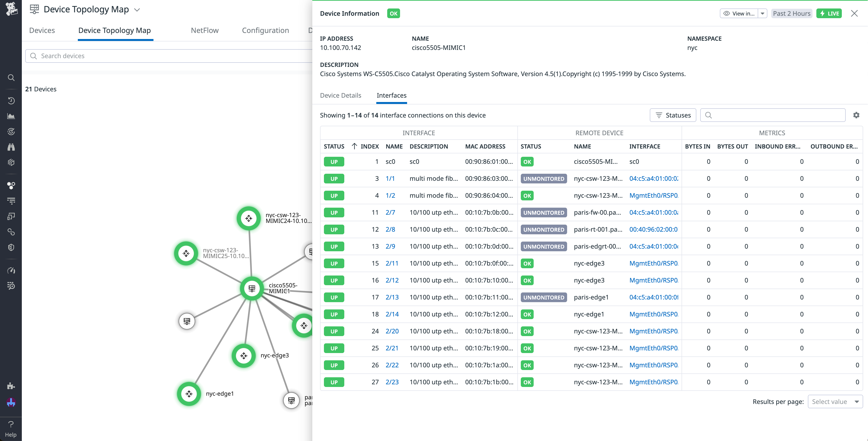868x441 pixels.
Task: Click the cisco5505-MIMIC1 center node
Action: coord(252,288)
